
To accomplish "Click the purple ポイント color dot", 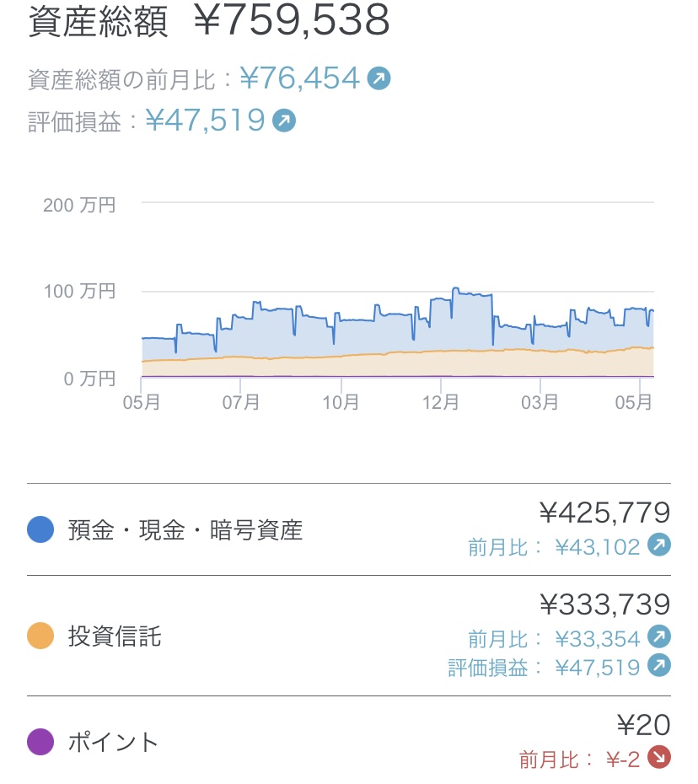I will (x=40, y=742).
